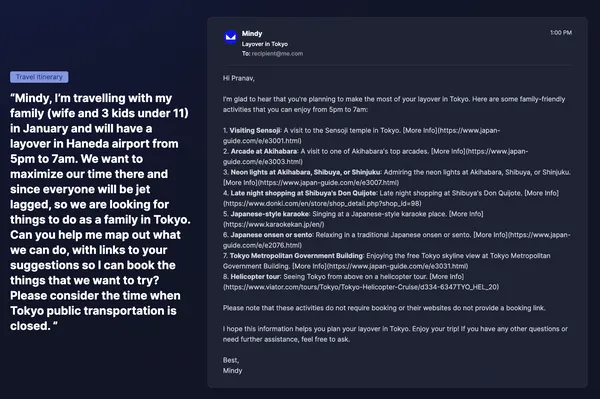Open the Akihabara arcade More Info link
The width and height of the screenshot is (600, 399).
tap(375, 156)
